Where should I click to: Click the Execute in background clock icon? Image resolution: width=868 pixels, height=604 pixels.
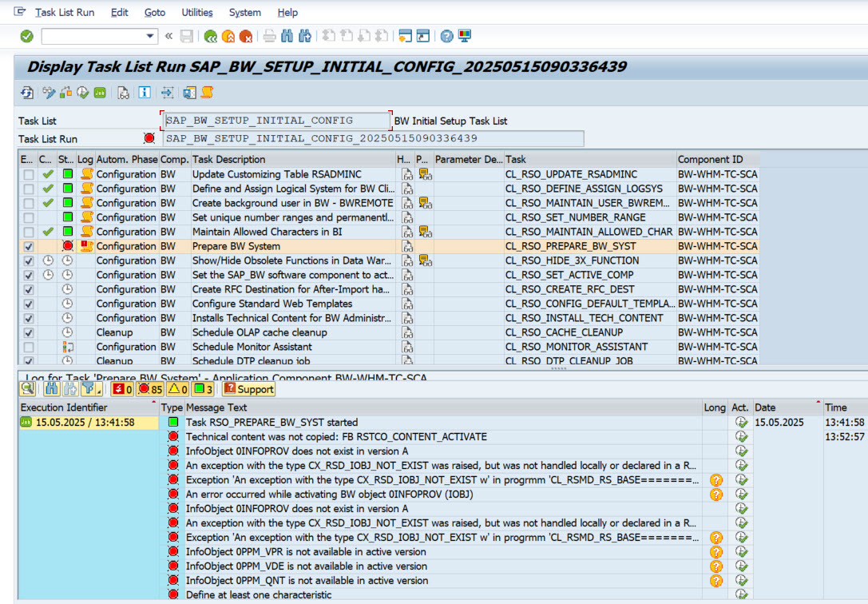coord(83,93)
